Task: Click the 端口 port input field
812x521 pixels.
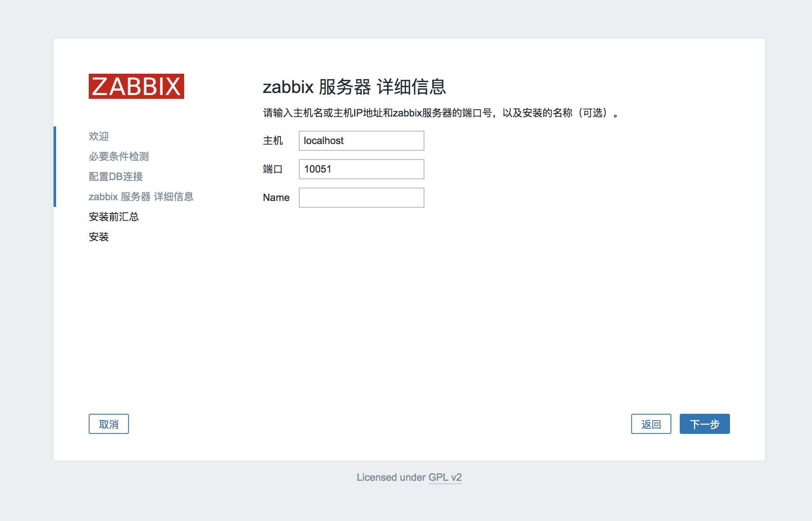Action: [x=361, y=169]
